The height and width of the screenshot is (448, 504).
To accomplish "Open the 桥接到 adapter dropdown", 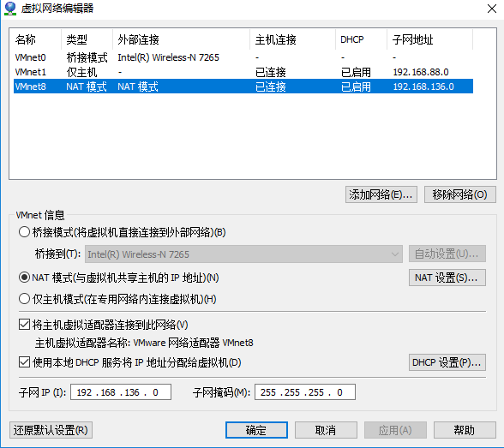I will click(x=243, y=254).
